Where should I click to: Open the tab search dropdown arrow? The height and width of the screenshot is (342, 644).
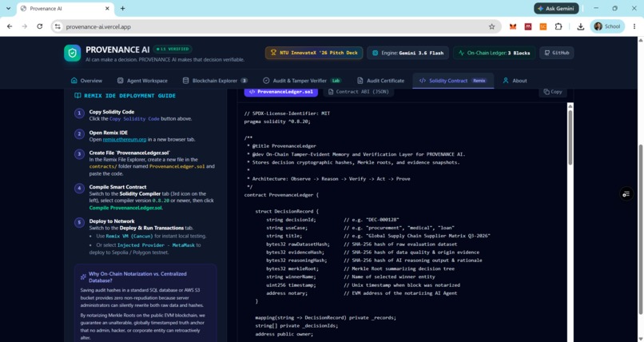pyautogui.click(x=8, y=8)
